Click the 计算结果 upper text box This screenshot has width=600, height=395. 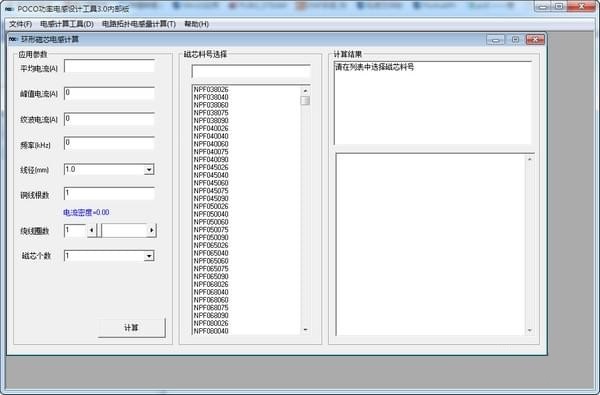(433, 103)
